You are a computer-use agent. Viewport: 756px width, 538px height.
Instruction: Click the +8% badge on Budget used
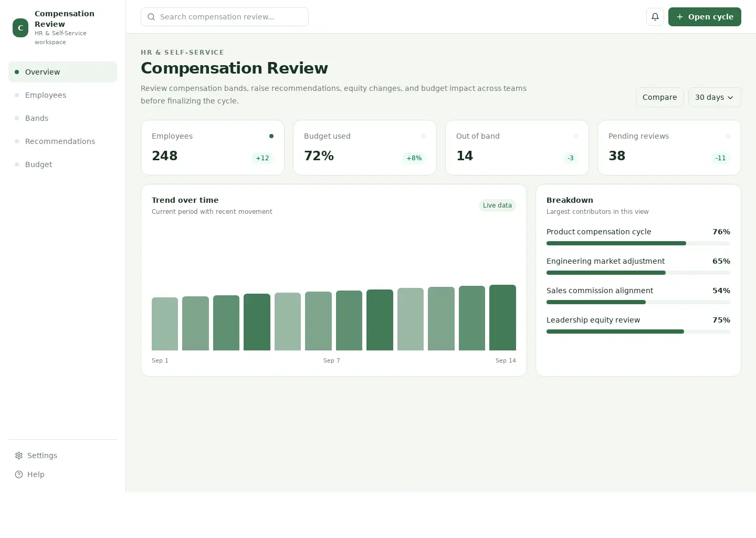[x=414, y=158]
